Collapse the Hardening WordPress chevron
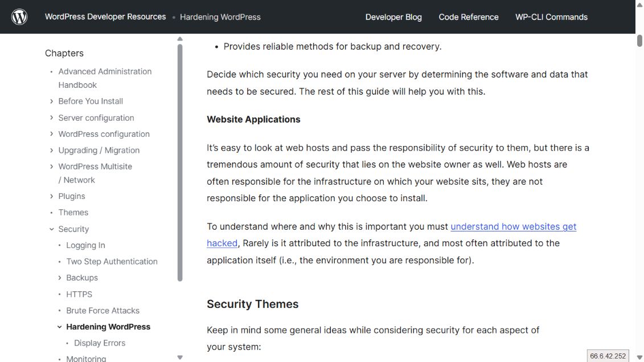 click(60, 327)
